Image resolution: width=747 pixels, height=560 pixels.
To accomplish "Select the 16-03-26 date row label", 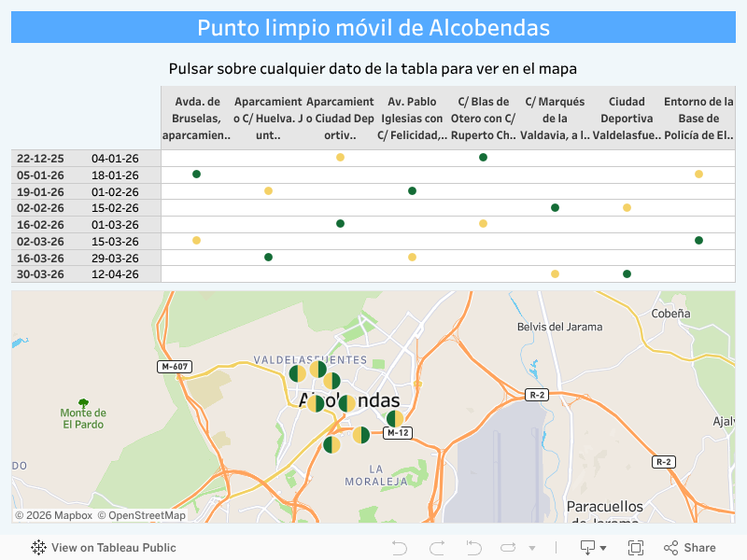I will point(40,258).
